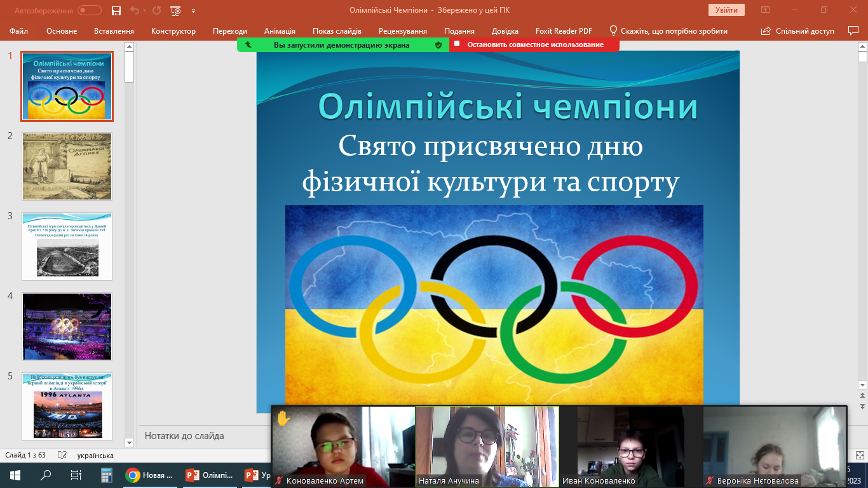Go to next slide via double-down arrow
The image size is (868, 488).
click(862, 406)
